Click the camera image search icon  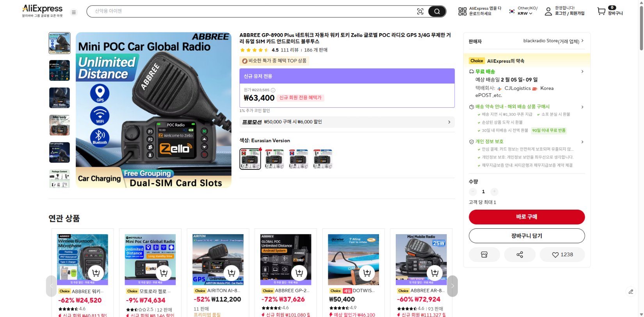pyautogui.click(x=420, y=11)
